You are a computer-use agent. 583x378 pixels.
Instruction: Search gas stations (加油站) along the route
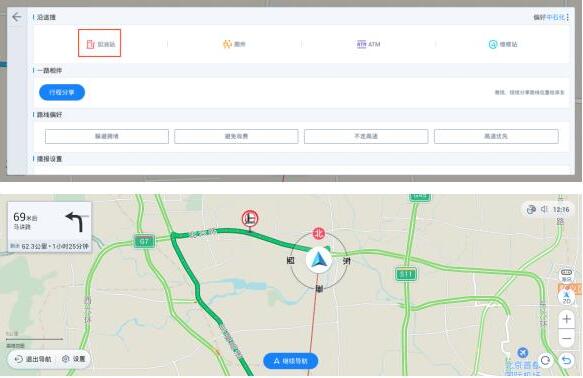(x=100, y=44)
